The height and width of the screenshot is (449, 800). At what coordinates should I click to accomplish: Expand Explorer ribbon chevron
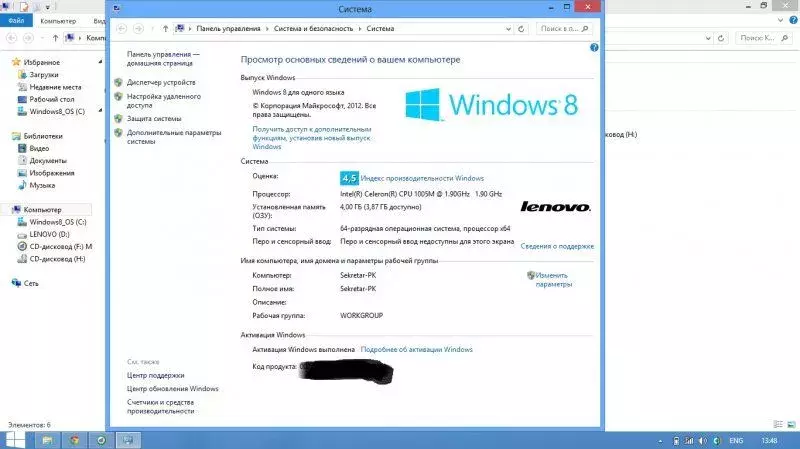click(x=780, y=20)
